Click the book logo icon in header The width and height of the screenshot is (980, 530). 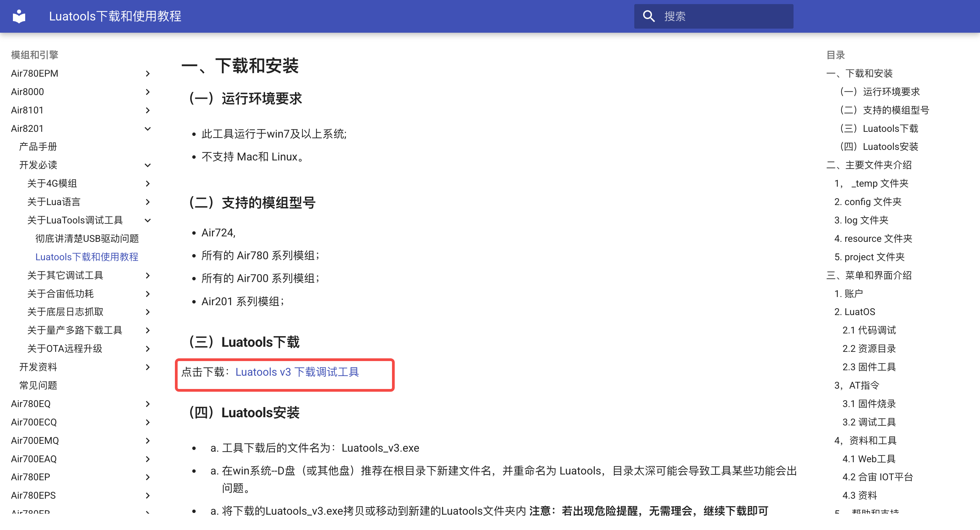pos(18,16)
